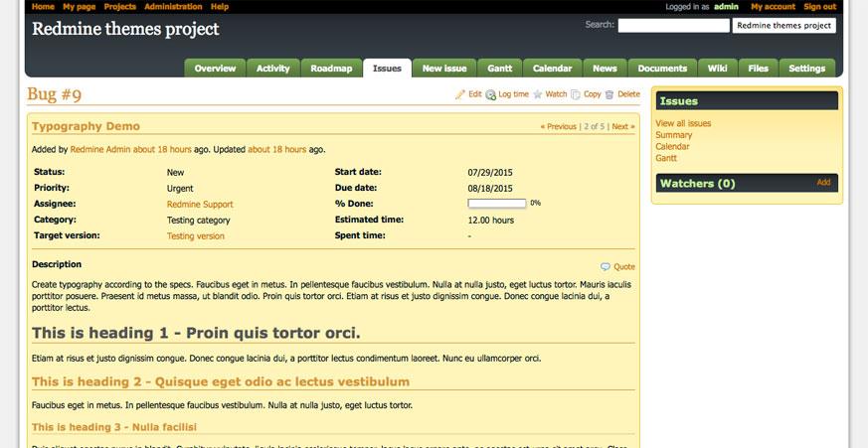
Task: Switch to the Wiki tab
Action: tap(718, 68)
